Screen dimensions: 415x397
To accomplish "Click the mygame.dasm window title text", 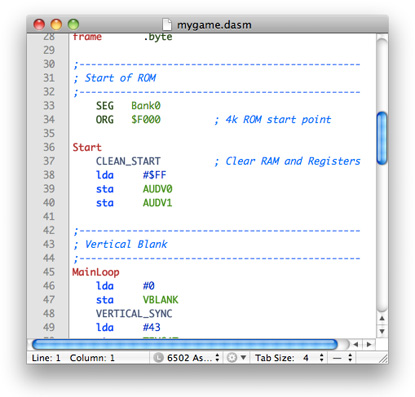I will click(214, 25).
